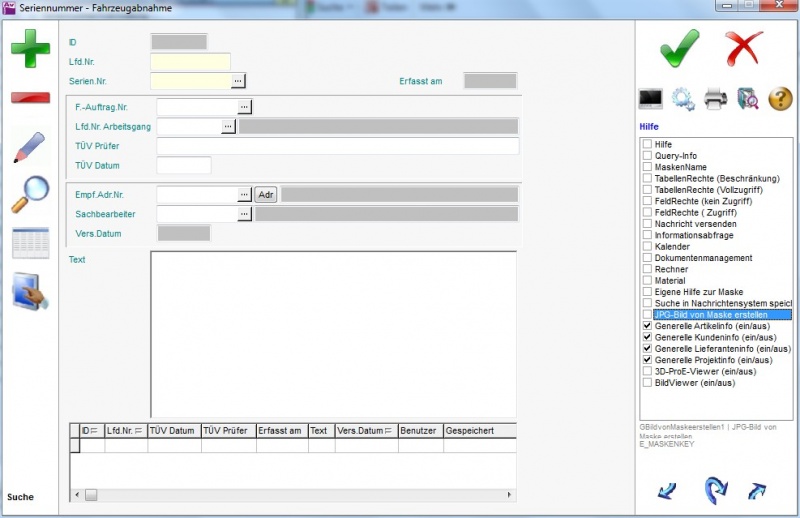Click the printer icon
The width and height of the screenshot is (800, 518).
[x=716, y=98]
